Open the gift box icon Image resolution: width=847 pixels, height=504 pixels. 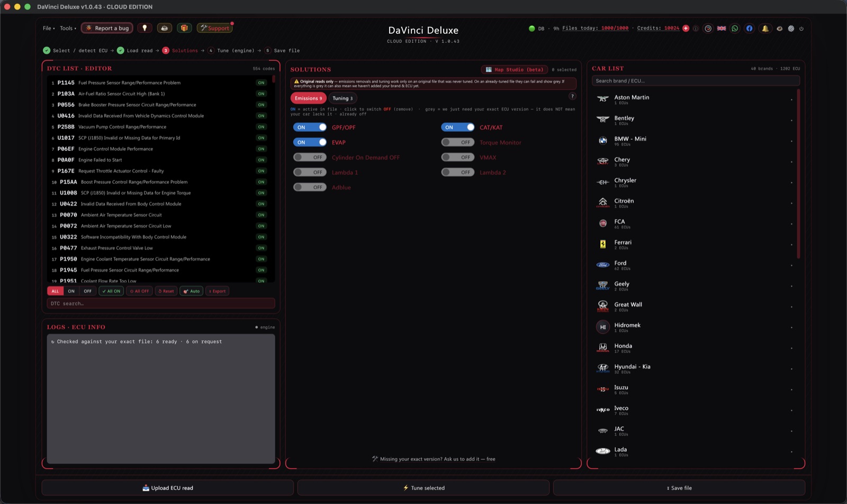[x=184, y=28]
